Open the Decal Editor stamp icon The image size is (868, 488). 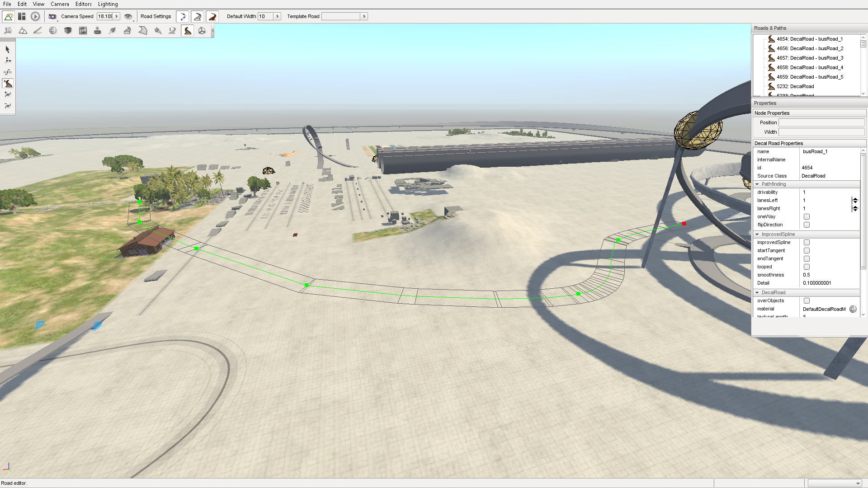click(98, 31)
